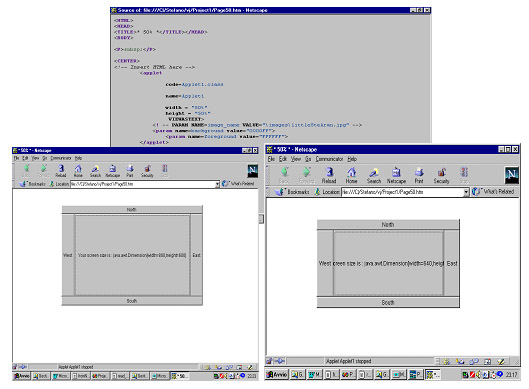This screenshot has height=389, width=529.
Task: Click Security in the right Netscape window
Action: click(441, 176)
